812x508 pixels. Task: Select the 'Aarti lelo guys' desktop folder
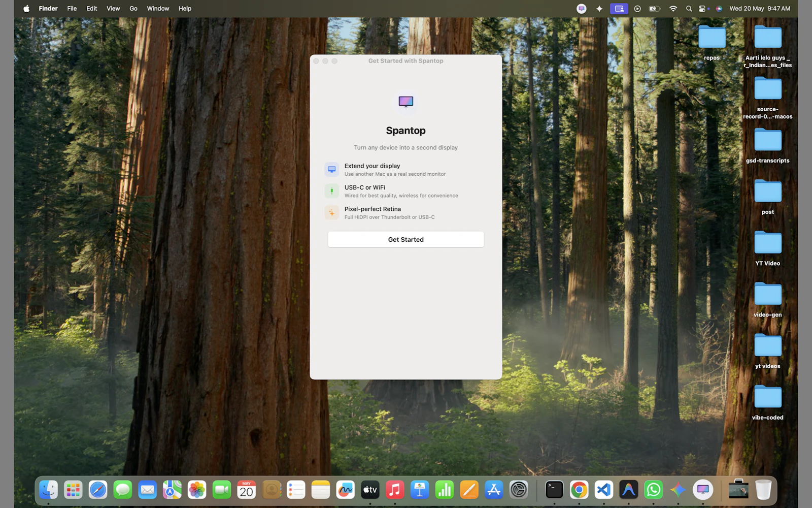point(767,38)
